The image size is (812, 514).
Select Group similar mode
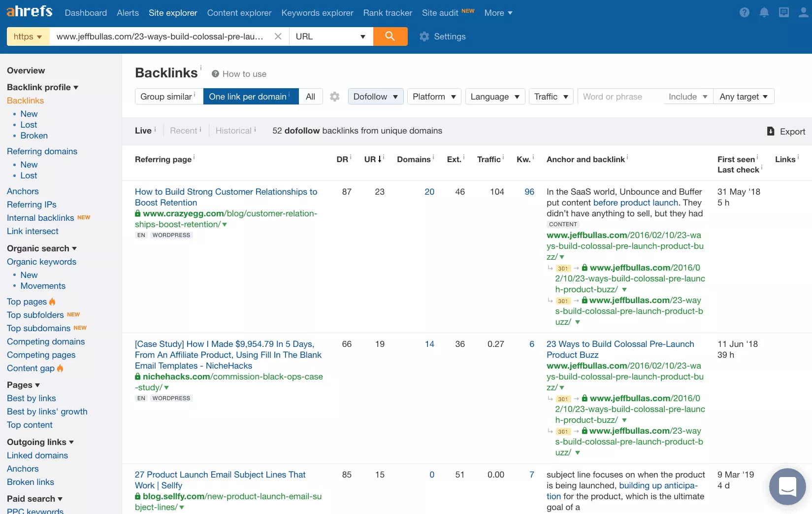169,97
